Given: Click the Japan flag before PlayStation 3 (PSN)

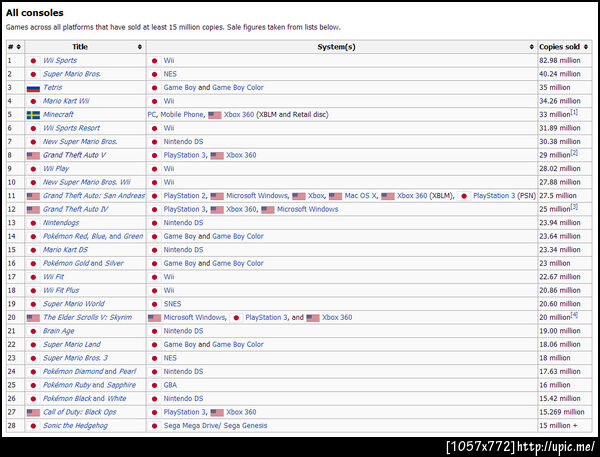Looking at the screenshot, I should 464,196.
